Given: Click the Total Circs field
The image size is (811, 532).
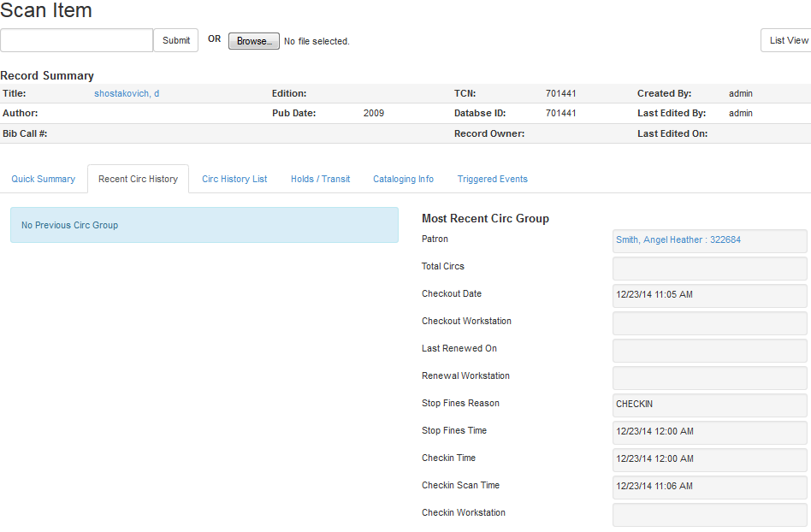Looking at the screenshot, I should tap(709, 269).
